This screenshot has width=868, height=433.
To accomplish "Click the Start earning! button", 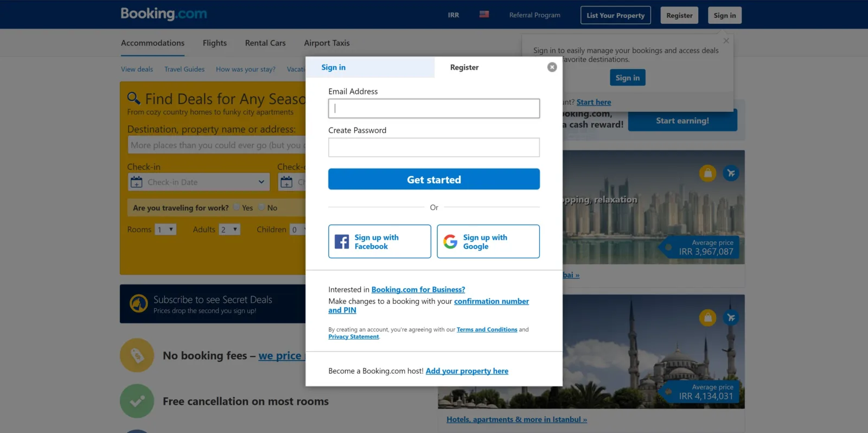I will [682, 120].
